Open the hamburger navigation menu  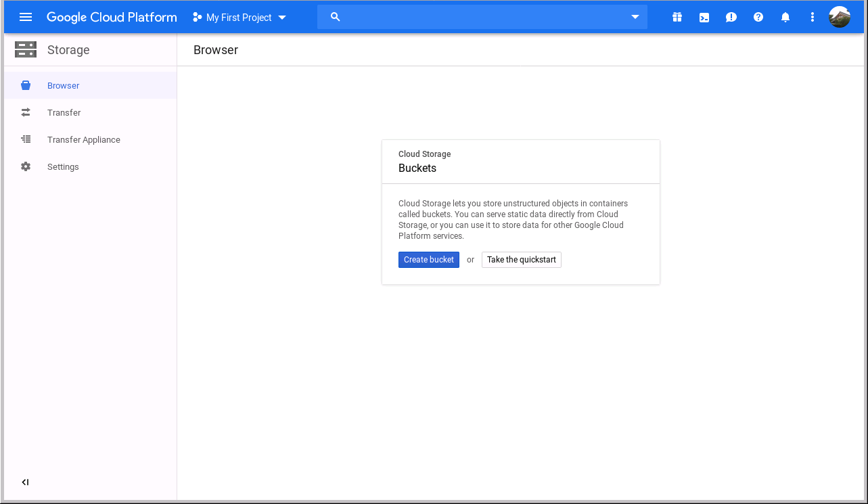tap(26, 17)
